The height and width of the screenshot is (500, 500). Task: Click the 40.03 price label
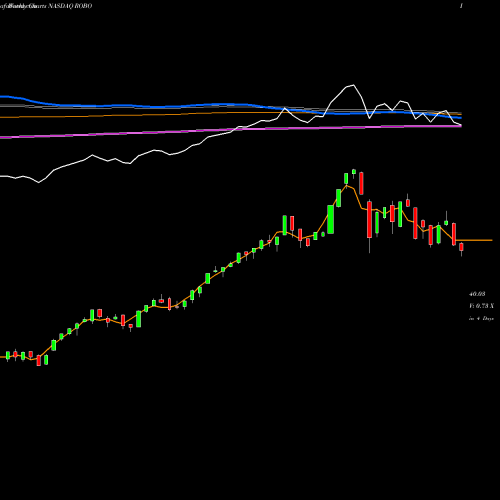(x=477, y=294)
